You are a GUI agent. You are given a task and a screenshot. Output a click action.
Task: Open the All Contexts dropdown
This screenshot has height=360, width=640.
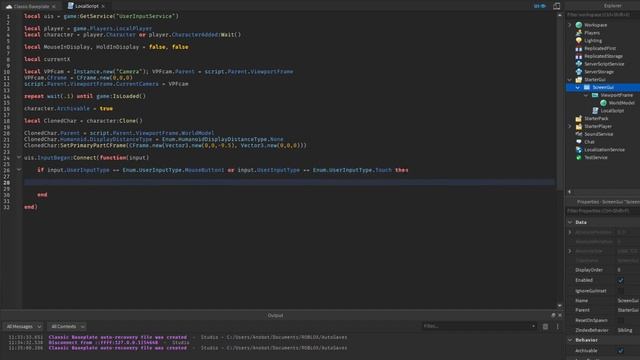pos(67,327)
